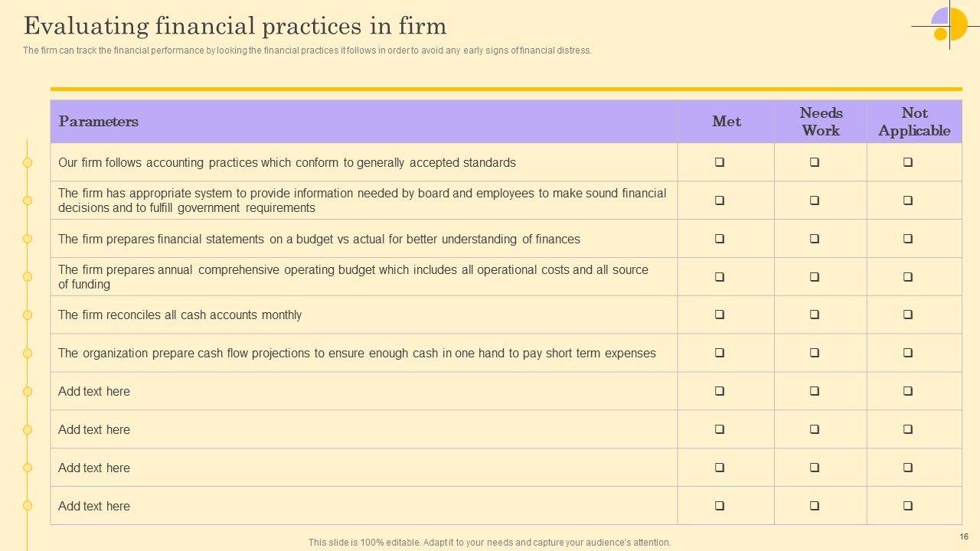Viewport: 980px width, 551px height.
Task: Check Met on the first 'Add text here' row
Action: [x=720, y=391]
